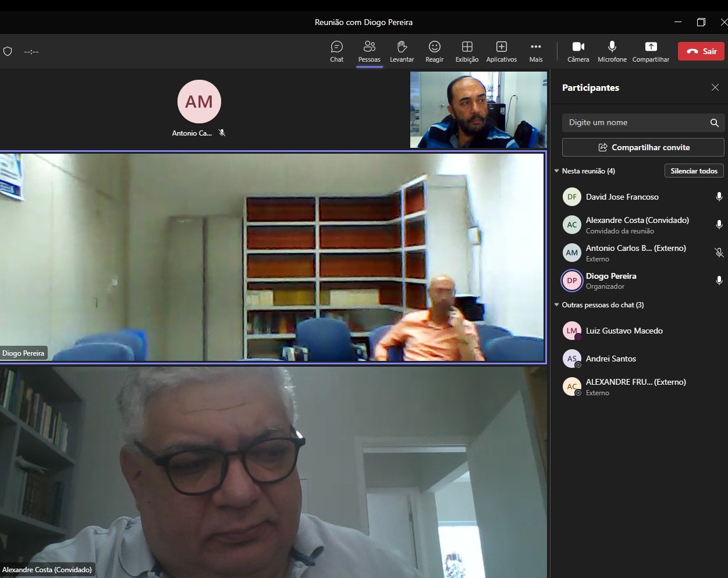The width and height of the screenshot is (728, 578).
Task: Select Diogo Pereira's video tile
Action: (x=272, y=257)
